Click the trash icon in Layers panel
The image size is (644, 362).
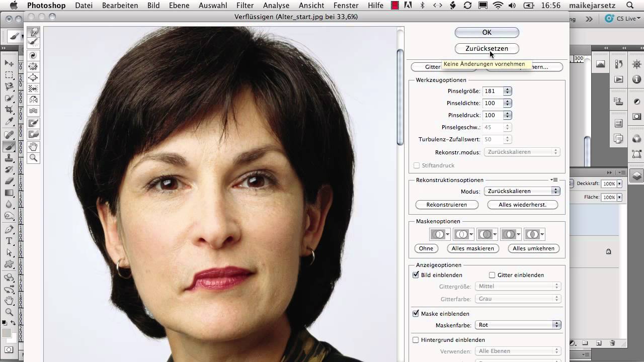pos(612,343)
